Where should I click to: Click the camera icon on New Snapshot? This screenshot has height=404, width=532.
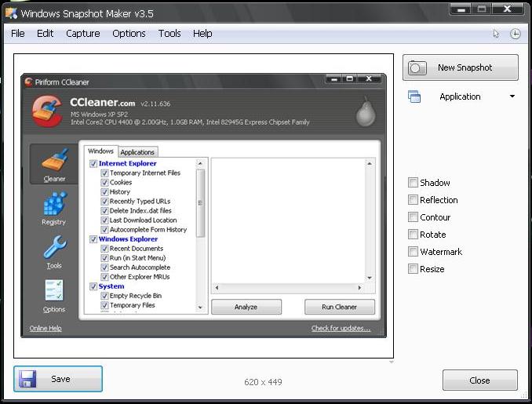[417, 67]
